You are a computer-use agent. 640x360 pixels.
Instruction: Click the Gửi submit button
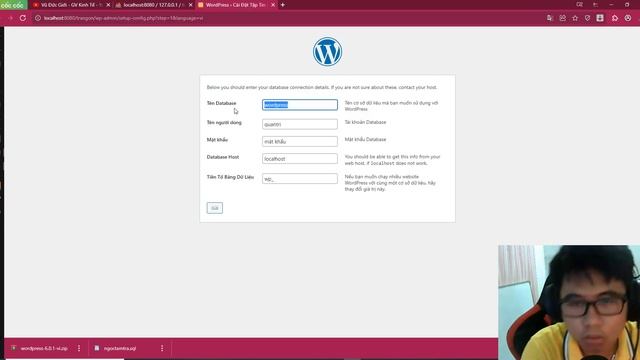point(215,208)
